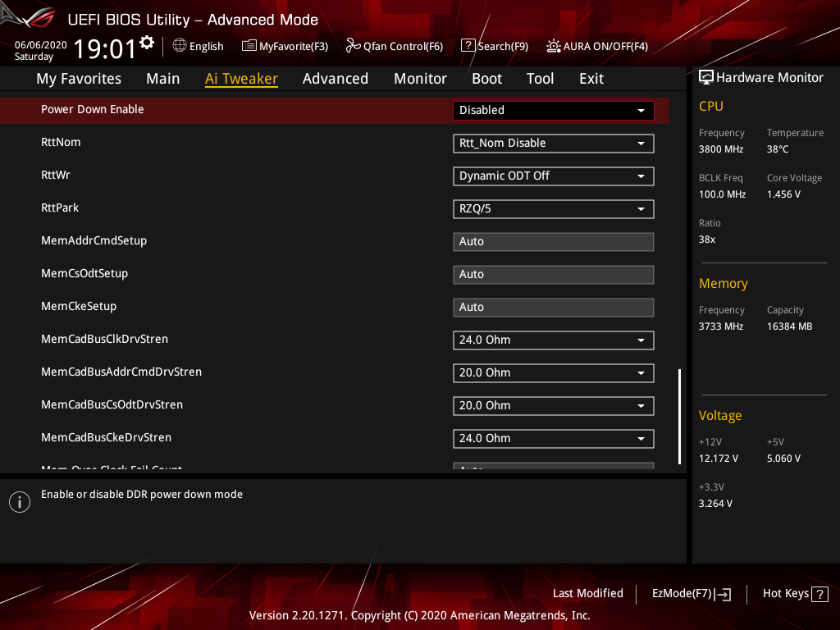Click the Capacity 16384 MB value
Screen dimensions: 840x630
pos(789,326)
